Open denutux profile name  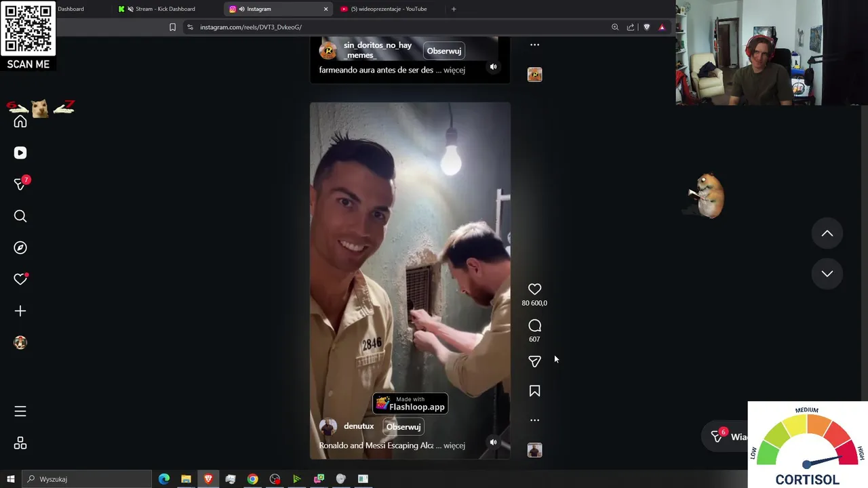(359, 426)
